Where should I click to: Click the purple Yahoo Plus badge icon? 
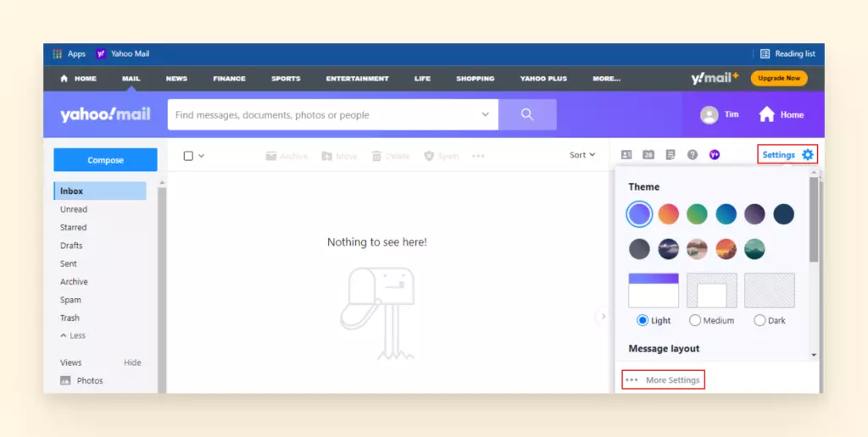pyautogui.click(x=715, y=155)
